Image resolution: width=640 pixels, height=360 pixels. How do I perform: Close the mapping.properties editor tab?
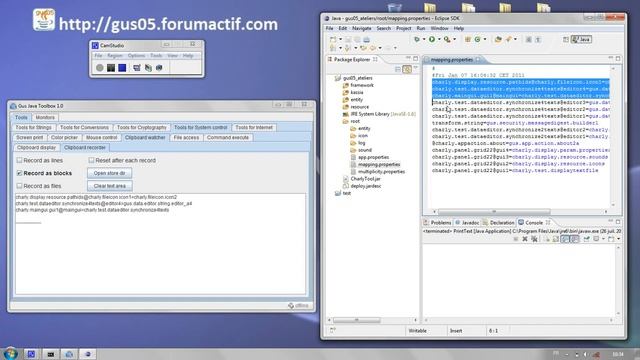(x=478, y=60)
